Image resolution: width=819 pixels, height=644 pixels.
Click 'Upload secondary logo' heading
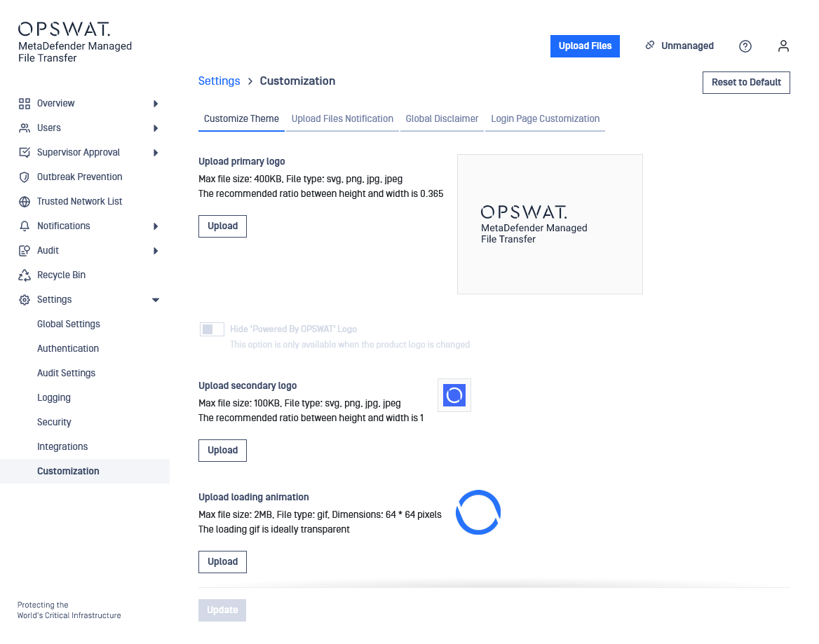tap(248, 386)
